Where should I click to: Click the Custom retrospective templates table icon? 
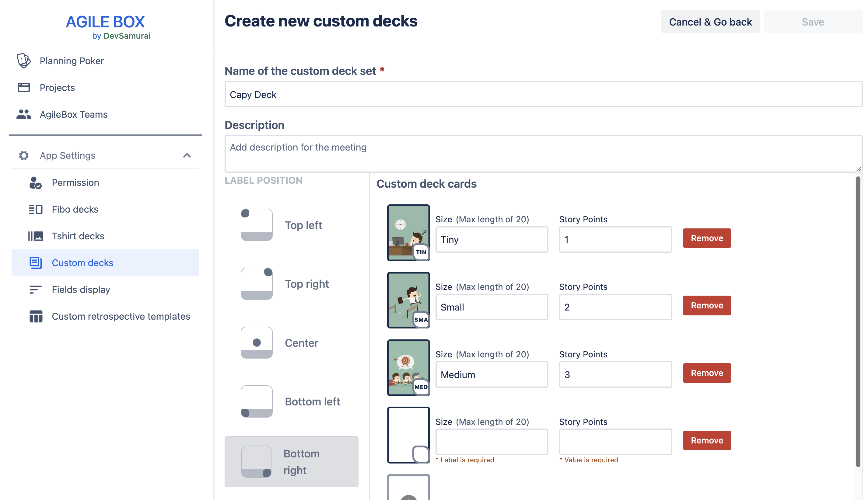click(36, 316)
